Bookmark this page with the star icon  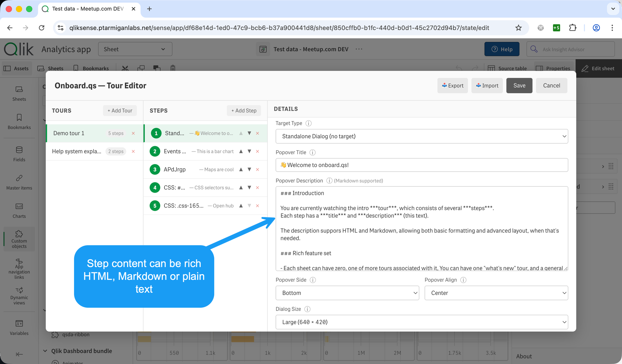click(x=518, y=28)
